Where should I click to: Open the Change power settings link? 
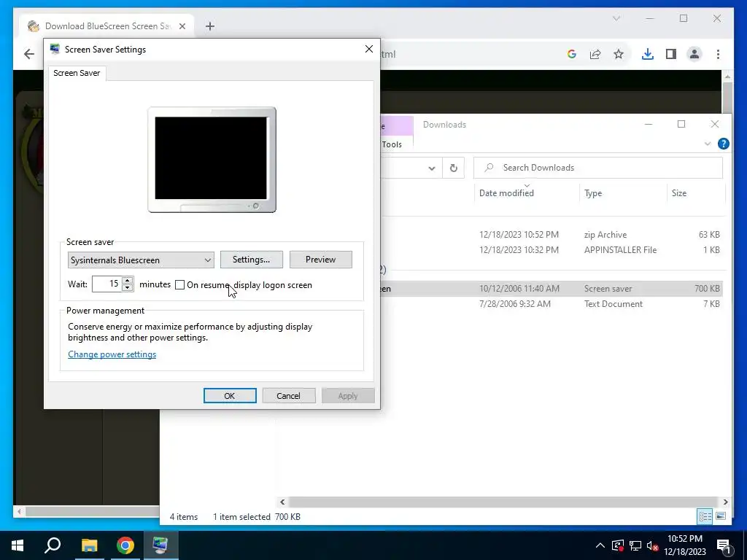point(112,354)
